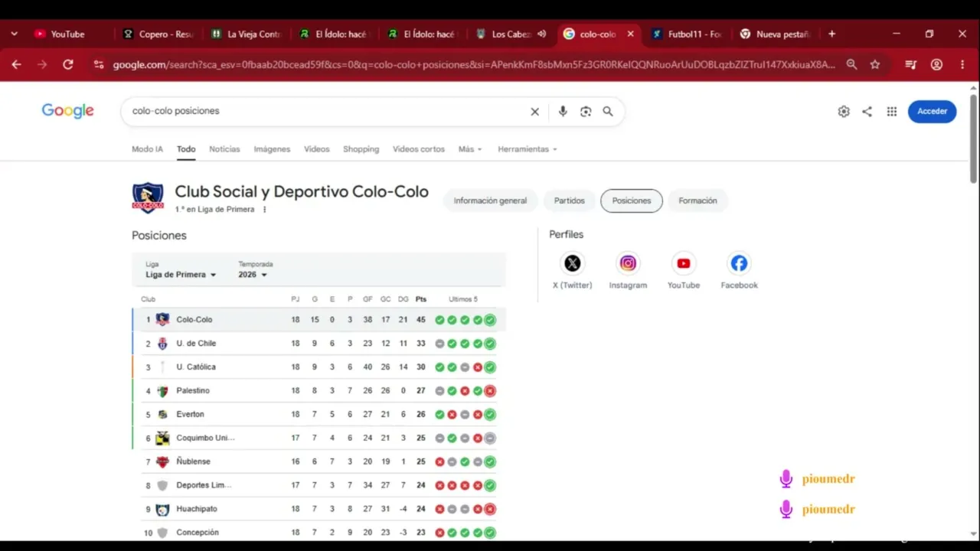The width and height of the screenshot is (980, 551).
Task: Open Colo-Colo YouTube profile
Action: click(x=684, y=271)
